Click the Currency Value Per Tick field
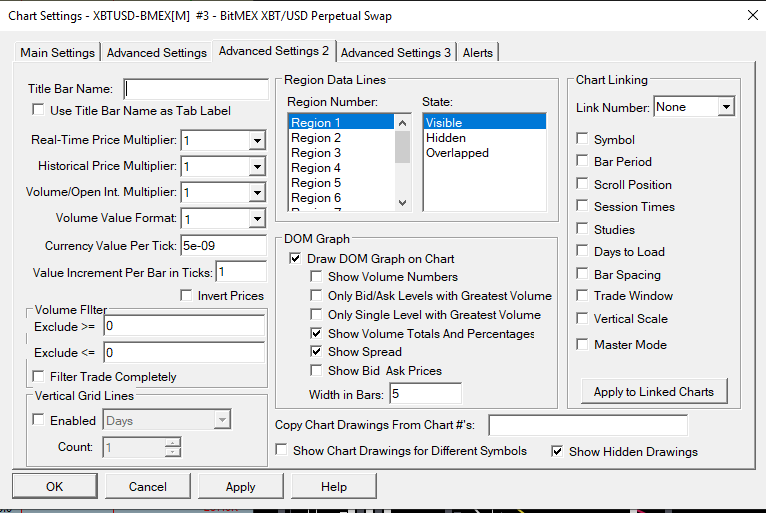The image size is (766, 513). coord(224,246)
